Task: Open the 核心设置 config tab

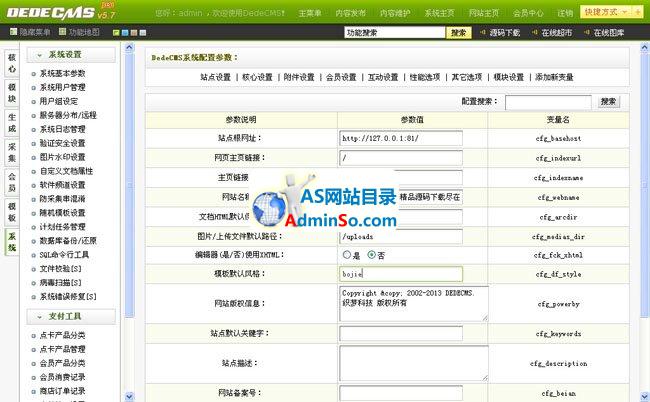Action: pos(257,77)
